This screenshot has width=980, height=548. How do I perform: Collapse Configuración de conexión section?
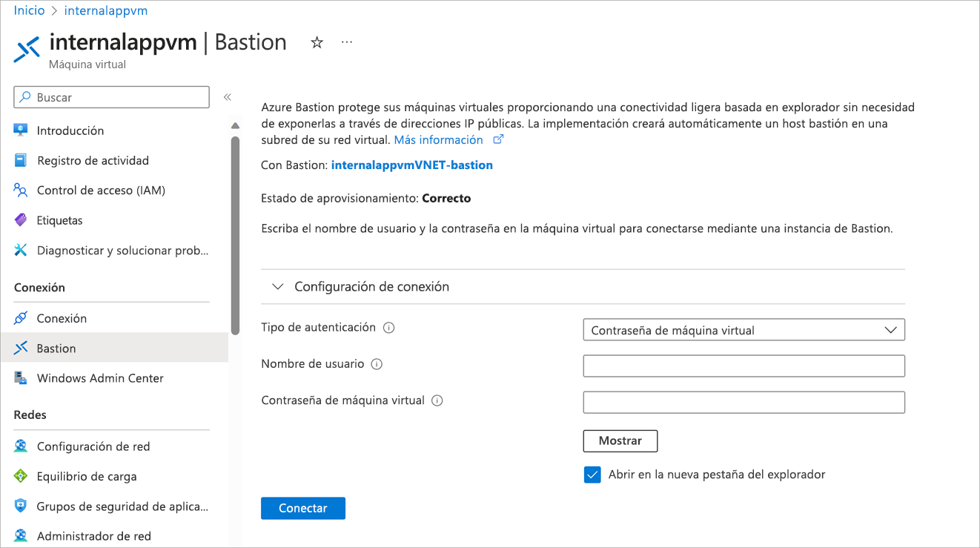[277, 286]
